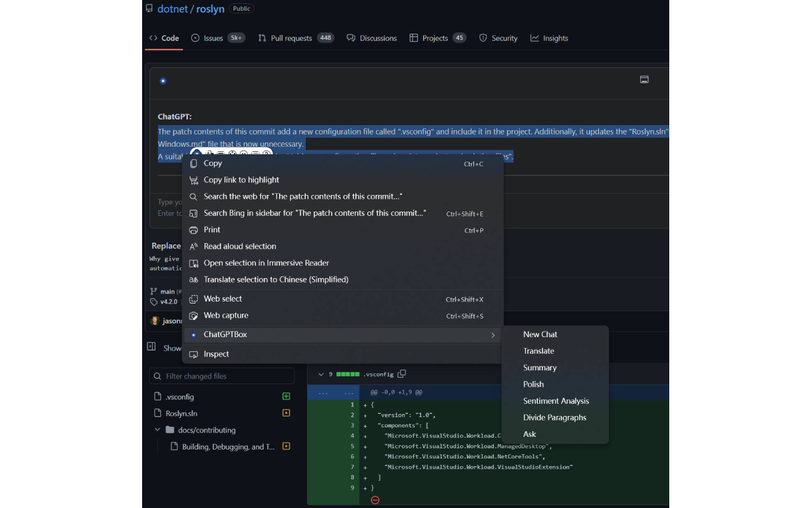
Task: Click the green added-file icon beside .vsconfig
Action: [286, 396]
